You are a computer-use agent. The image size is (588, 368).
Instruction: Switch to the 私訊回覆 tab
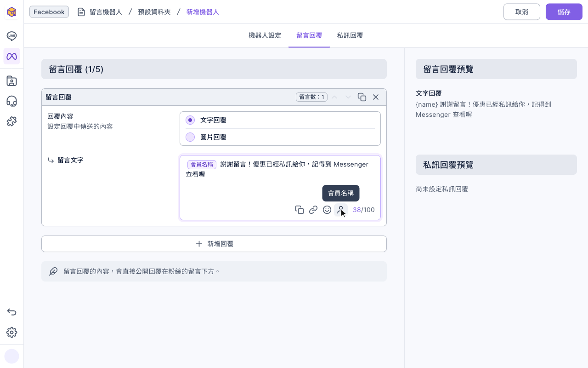click(x=350, y=35)
